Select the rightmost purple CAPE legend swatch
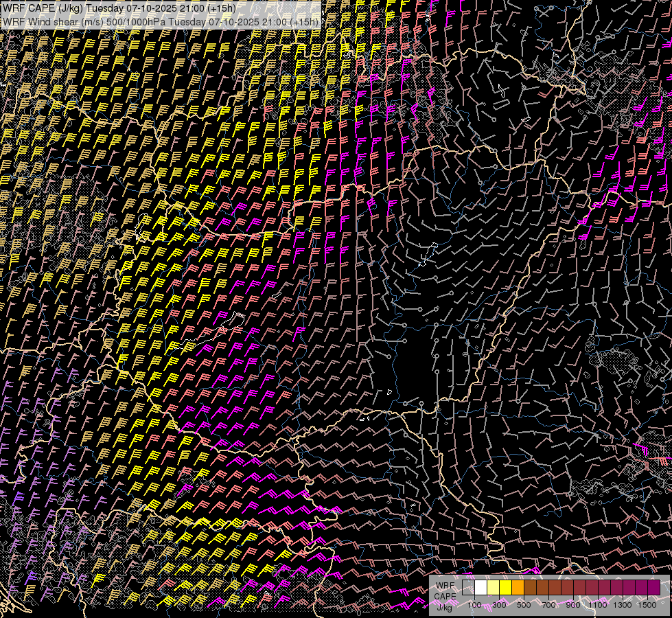Viewport: 672px width, 618px height. [x=653, y=588]
